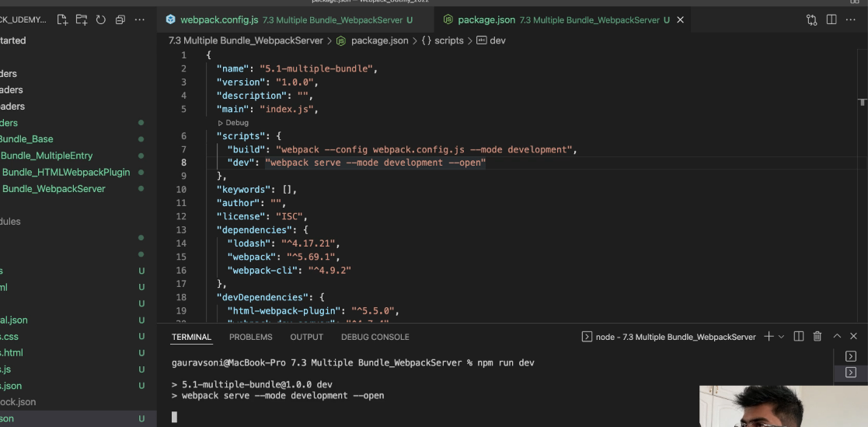Open the Bundle_WebpackServer folder
Image resolution: width=868 pixels, height=427 pixels.
(53, 189)
